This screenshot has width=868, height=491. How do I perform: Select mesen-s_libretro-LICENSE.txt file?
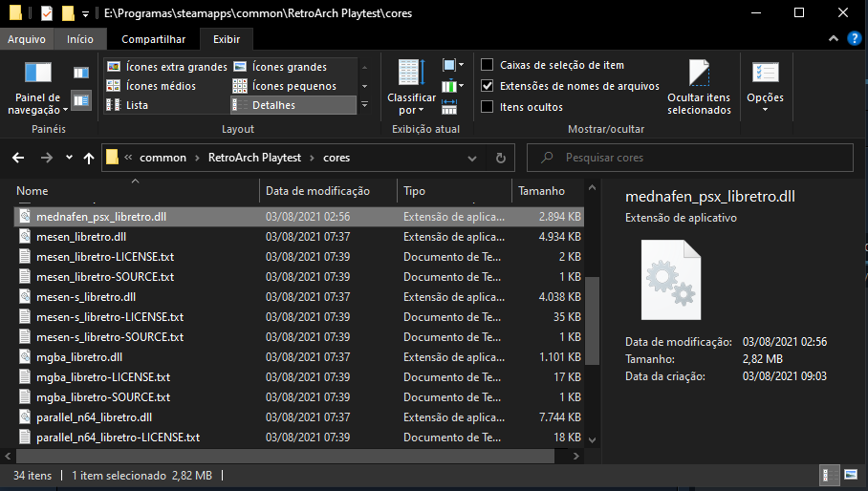point(298,317)
